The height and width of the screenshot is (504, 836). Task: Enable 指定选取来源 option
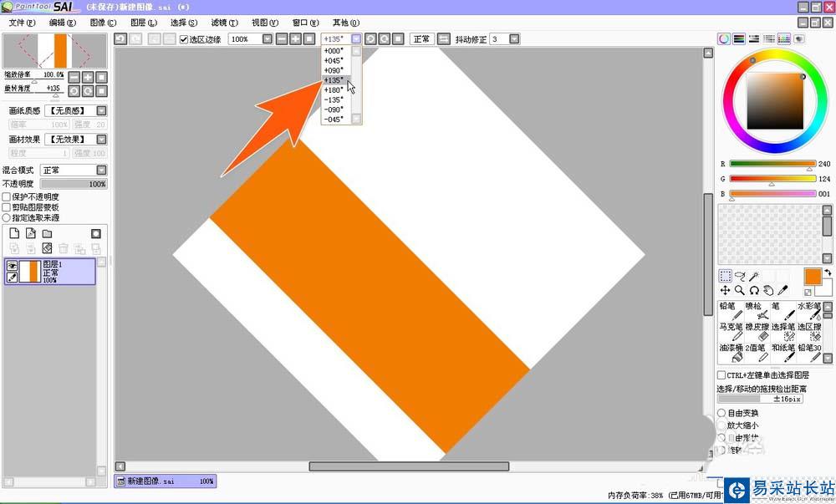pos(7,218)
